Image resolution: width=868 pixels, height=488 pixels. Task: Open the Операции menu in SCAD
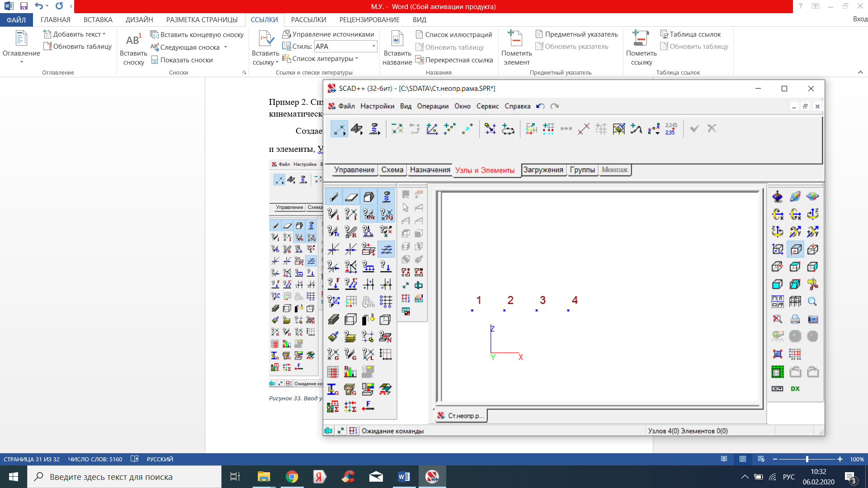433,106
